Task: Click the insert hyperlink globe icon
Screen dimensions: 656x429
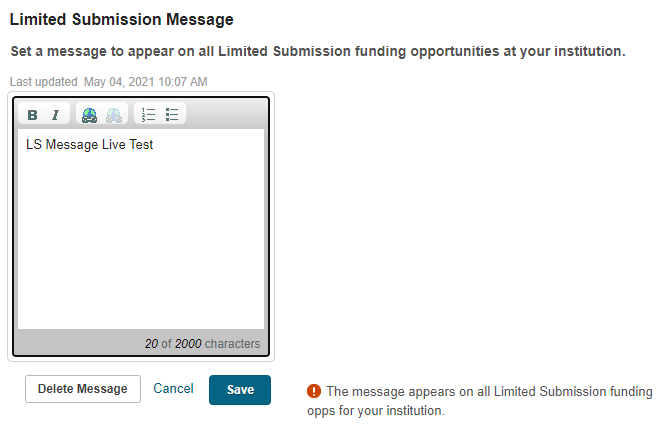Action: [x=90, y=115]
